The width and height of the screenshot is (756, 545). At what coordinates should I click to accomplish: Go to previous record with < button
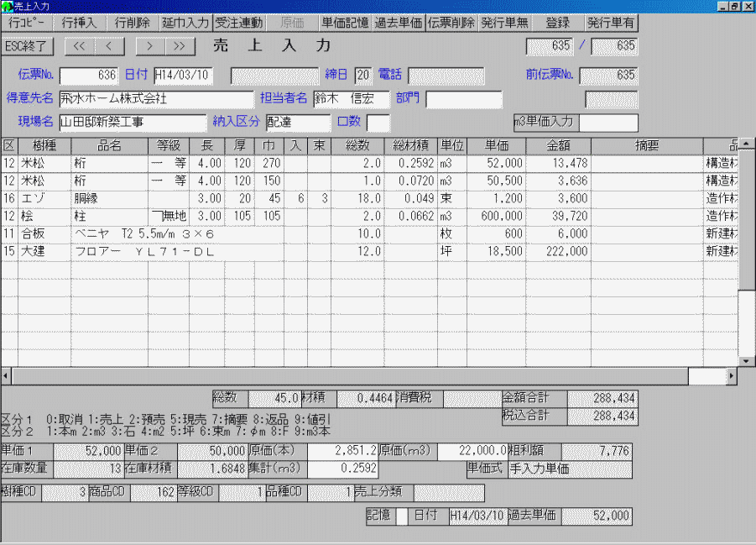click(109, 46)
